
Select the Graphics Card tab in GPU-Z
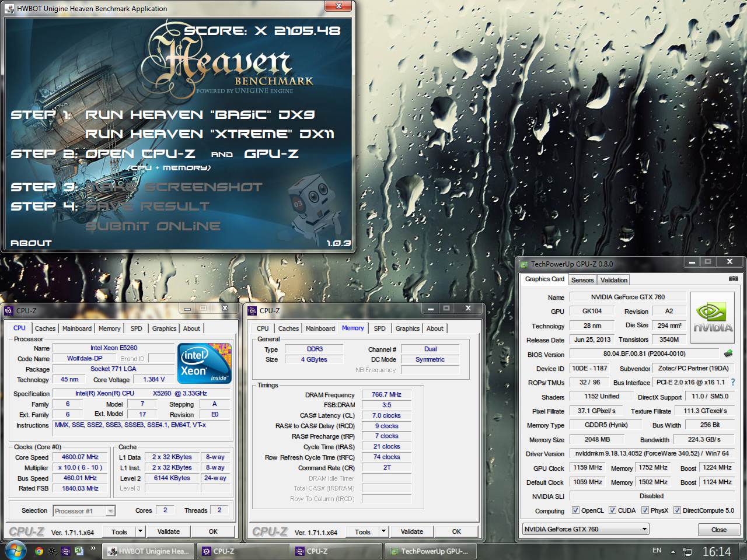tap(544, 279)
